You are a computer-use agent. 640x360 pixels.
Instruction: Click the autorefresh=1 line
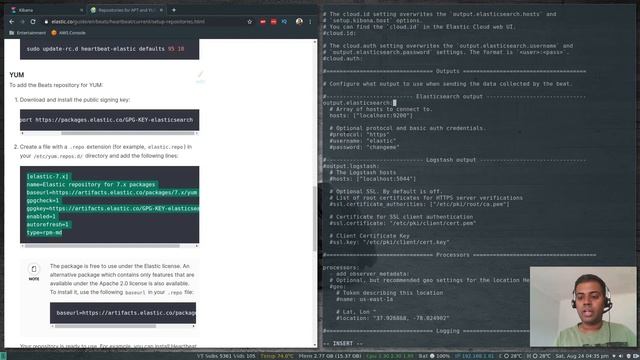click(x=49, y=224)
